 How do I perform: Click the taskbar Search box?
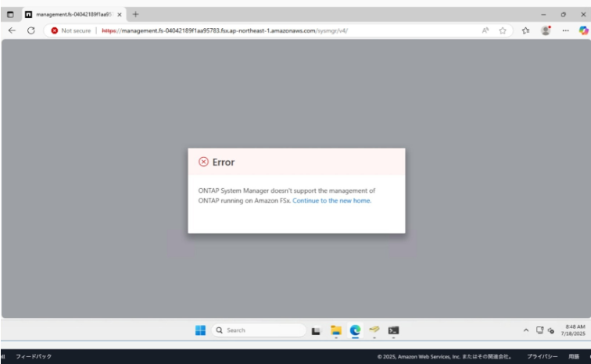pos(259,330)
